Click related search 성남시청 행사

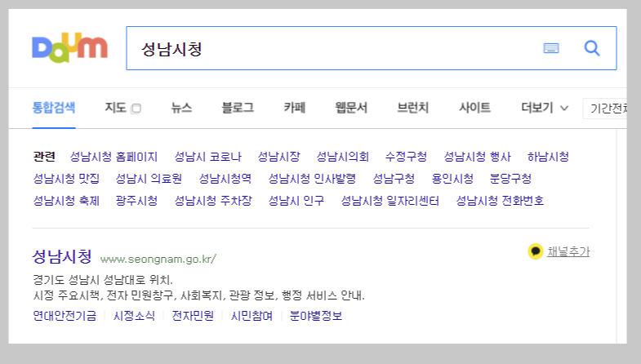coord(478,157)
